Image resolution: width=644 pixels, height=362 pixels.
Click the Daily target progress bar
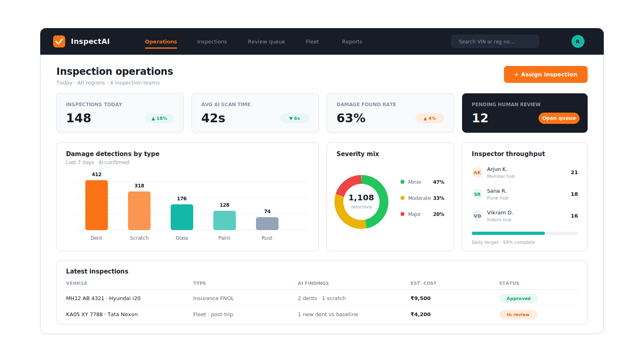click(525, 233)
